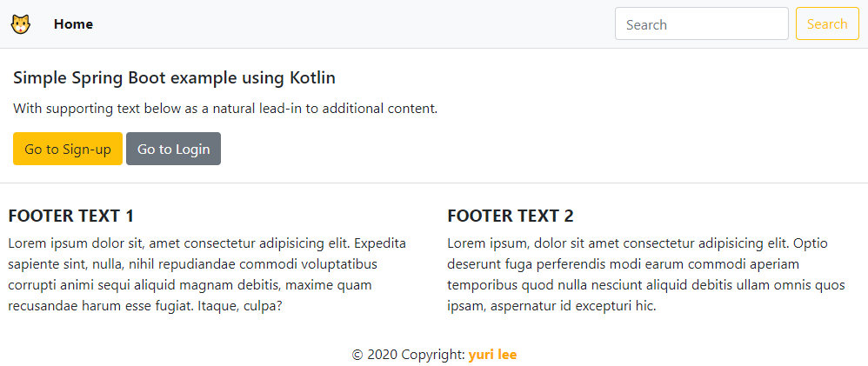Screen dimensions: 868x366
Task: Click the Lorem ipsum paragraph under Footer Text 1
Action: coord(208,275)
